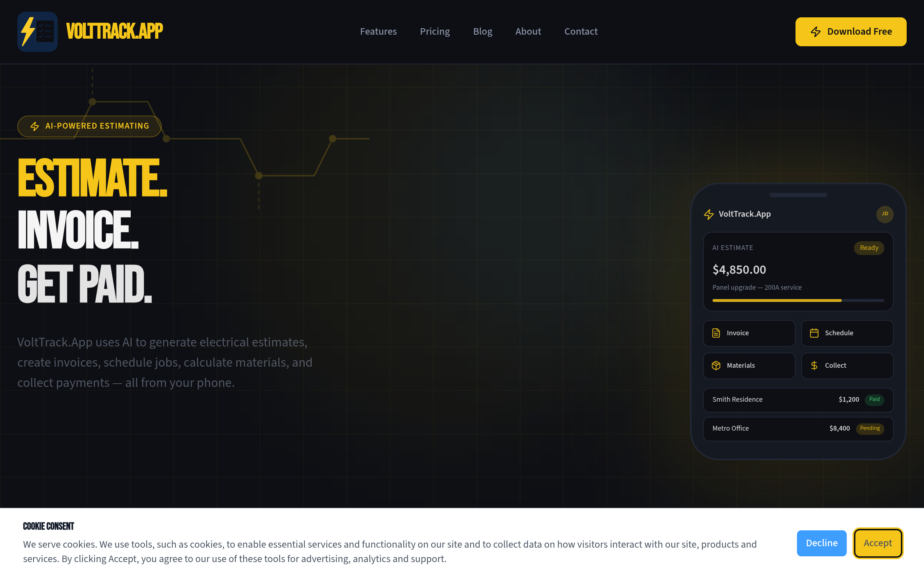Click the $8,400 amount
Screen dimensions: 924x578
pos(840,428)
